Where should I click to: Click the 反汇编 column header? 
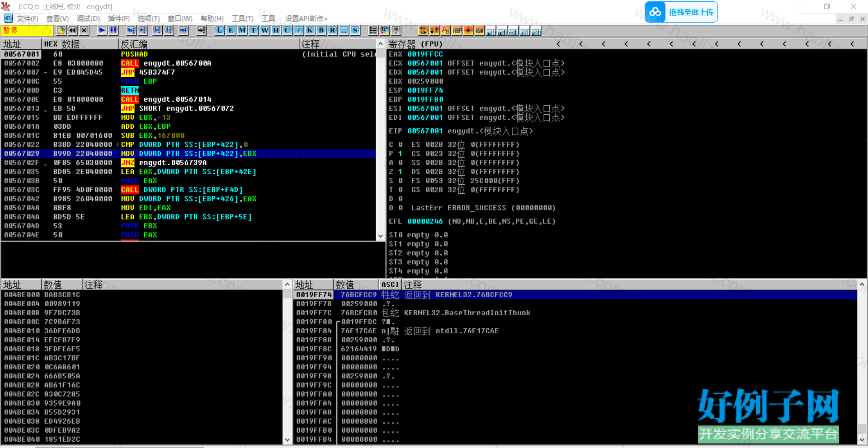(209, 44)
